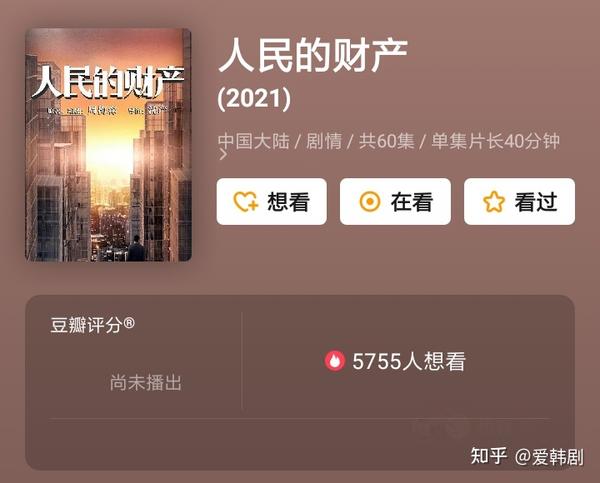Mark the show as 看过

(519, 201)
